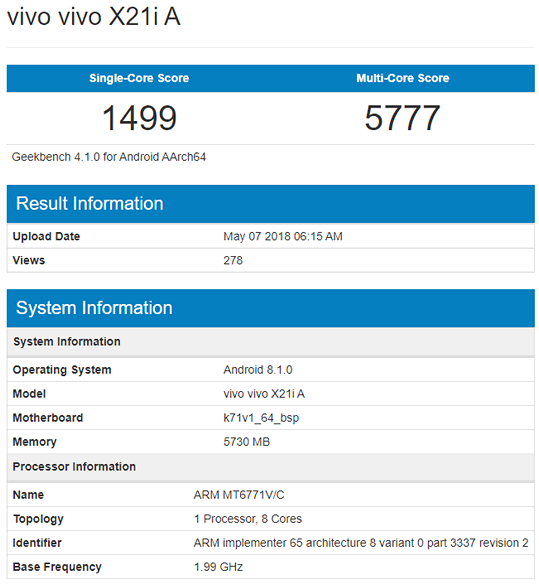Click the Identifier label
Image resolution: width=539 pixels, height=585 pixels.
[37, 543]
